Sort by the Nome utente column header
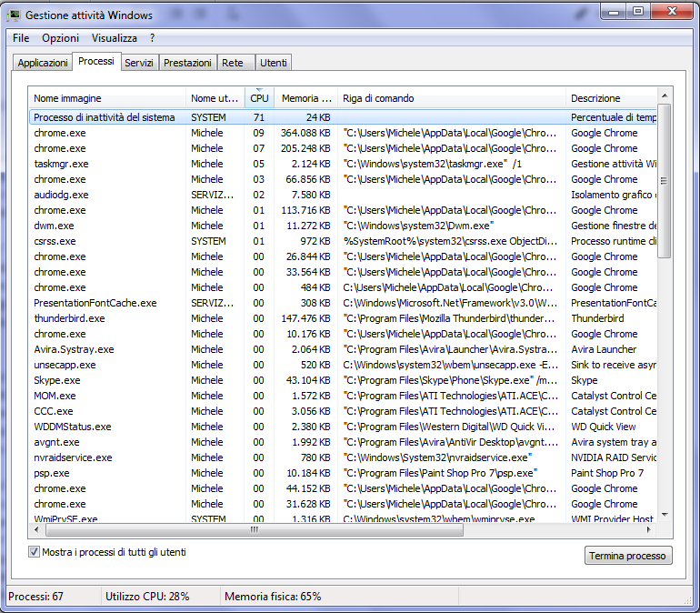 pyautogui.click(x=215, y=98)
